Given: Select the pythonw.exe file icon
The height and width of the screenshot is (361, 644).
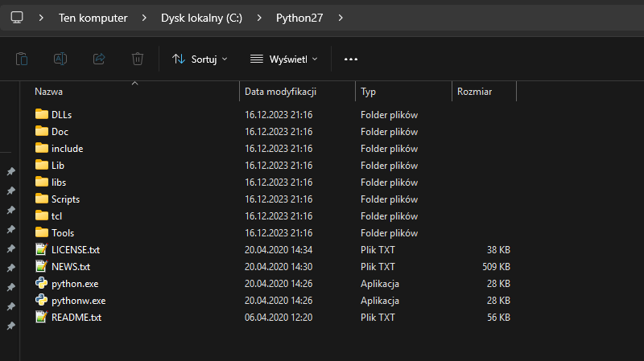Looking at the screenshot, I should click(42, 300).
